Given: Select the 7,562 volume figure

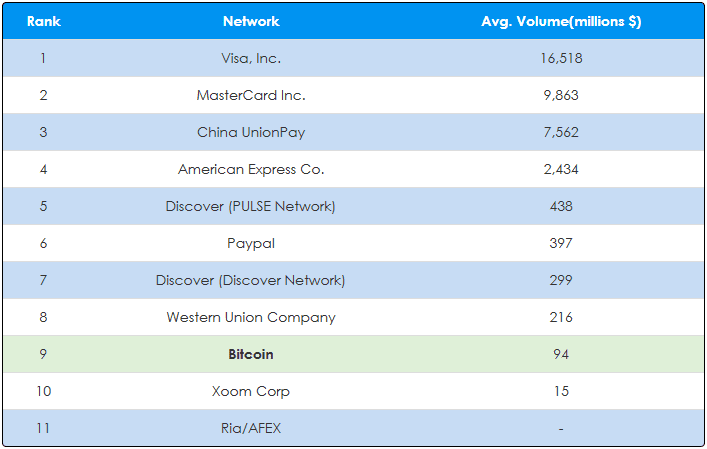Looking at the screenshot, I should tap(561, 132).
